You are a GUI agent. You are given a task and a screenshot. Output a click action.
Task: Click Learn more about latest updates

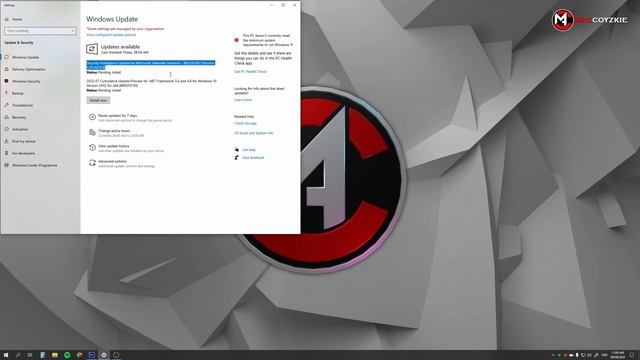coord(243,100)
